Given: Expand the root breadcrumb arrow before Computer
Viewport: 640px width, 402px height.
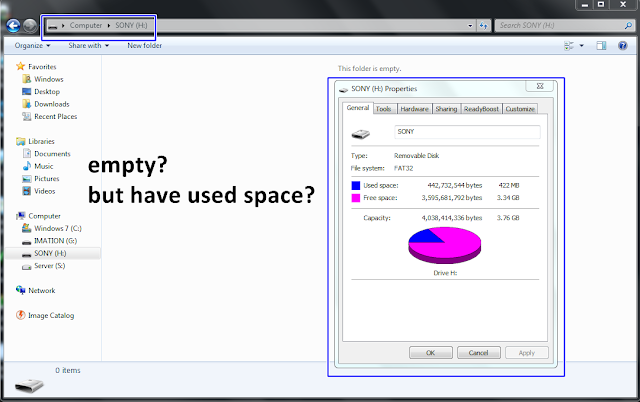Looking at the screenshot, I should point(63,25).
